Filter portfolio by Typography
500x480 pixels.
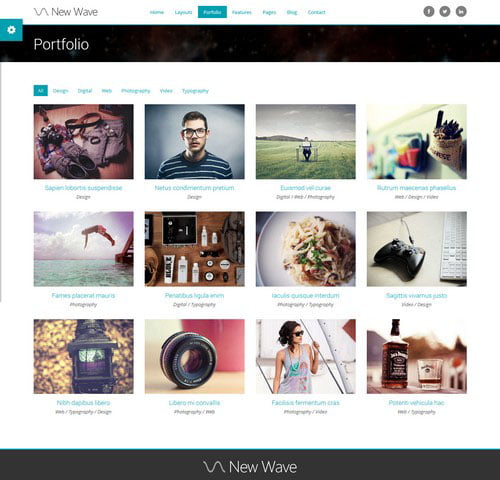tap(195, 91)
